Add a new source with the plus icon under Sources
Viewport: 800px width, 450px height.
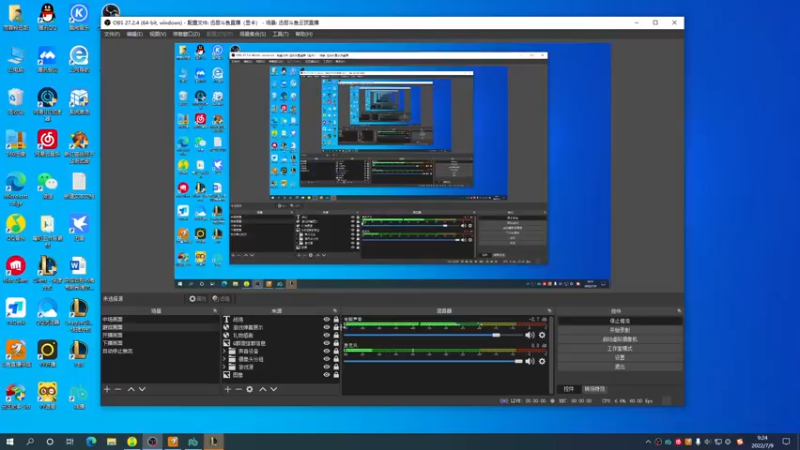(x=228, y=389)
